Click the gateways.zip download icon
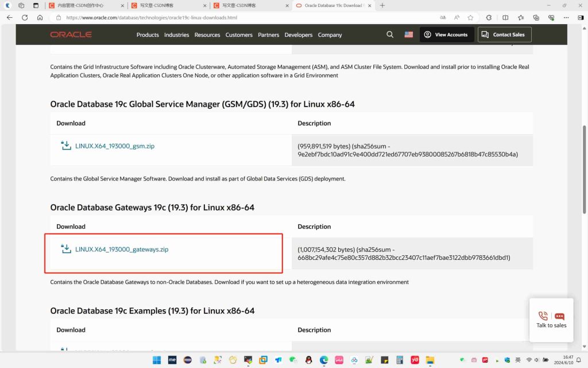Image resolution: width=588 pixels, height=368 pixels. coord(66,249)
